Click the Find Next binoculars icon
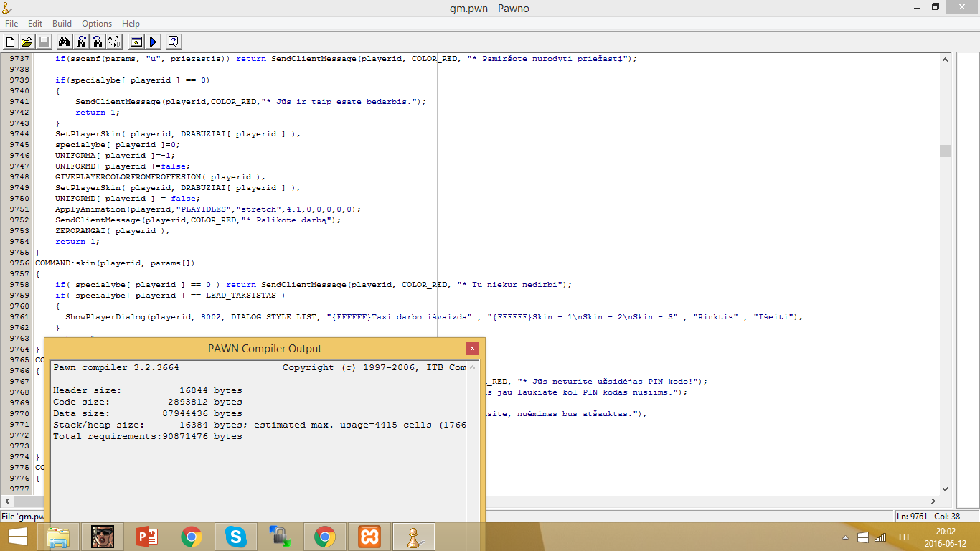The image size is (980, 551). tap(81, 41)
